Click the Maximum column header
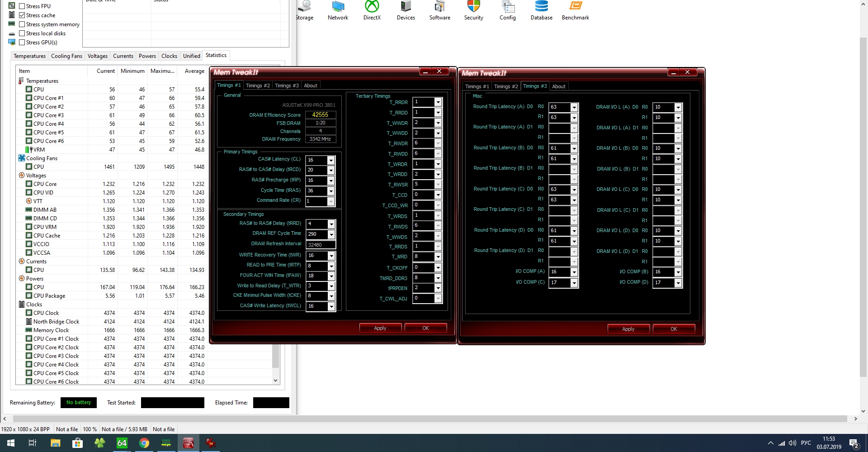 point(162,71)
